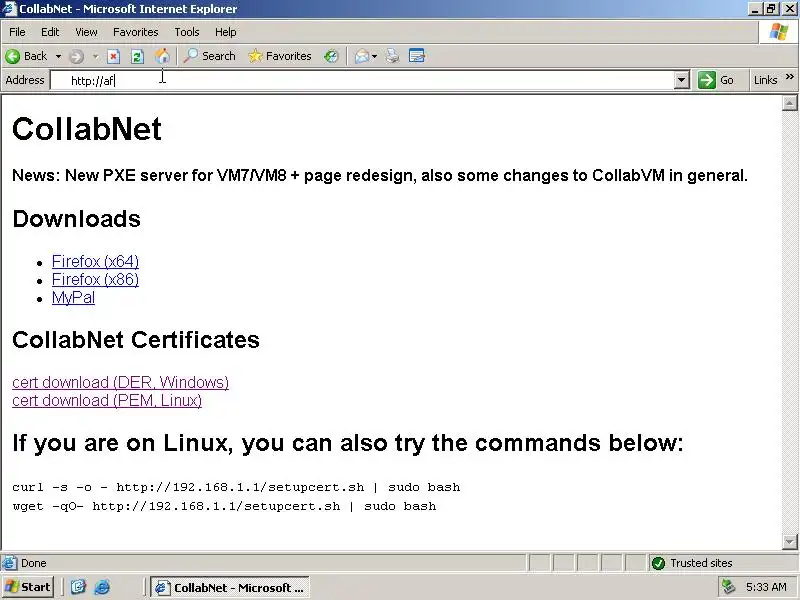Click the wget setupcert.sh command text

coord(224,506)
